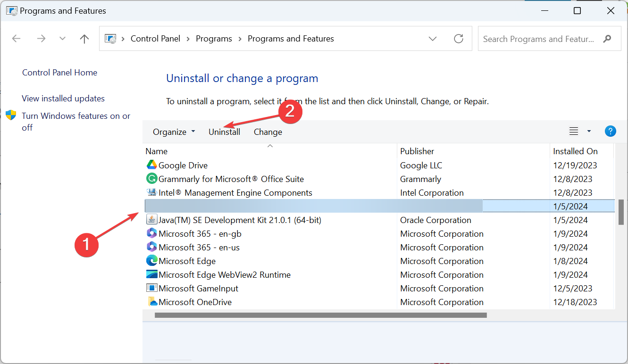This screenshot has width=628, height=364.
Task: Select Microsoft OneDrive entry
Action: (x=195, y=302)
